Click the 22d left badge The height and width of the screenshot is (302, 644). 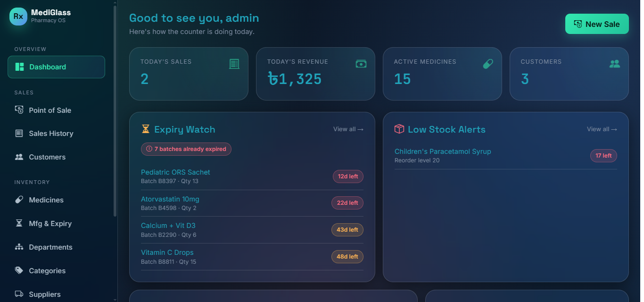point(347,203)
